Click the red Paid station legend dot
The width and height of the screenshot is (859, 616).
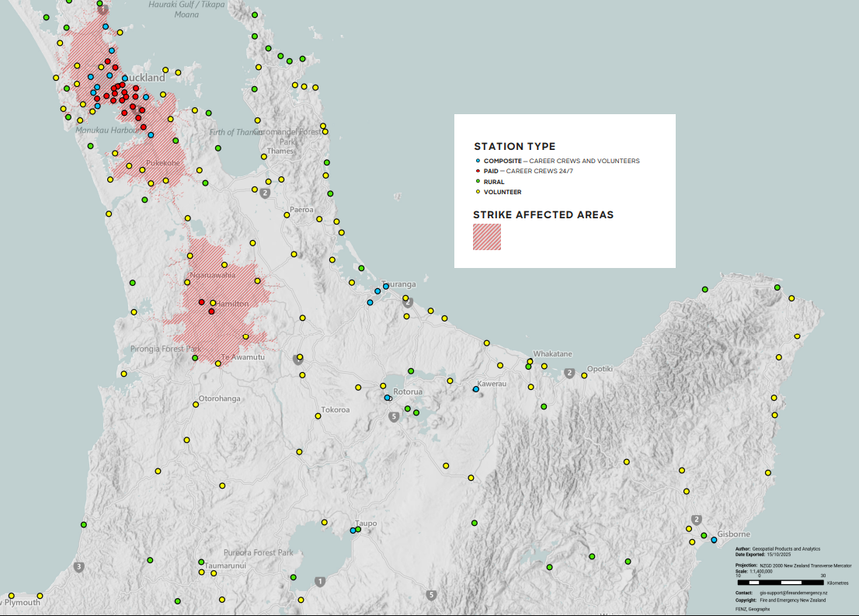(477, 171)
